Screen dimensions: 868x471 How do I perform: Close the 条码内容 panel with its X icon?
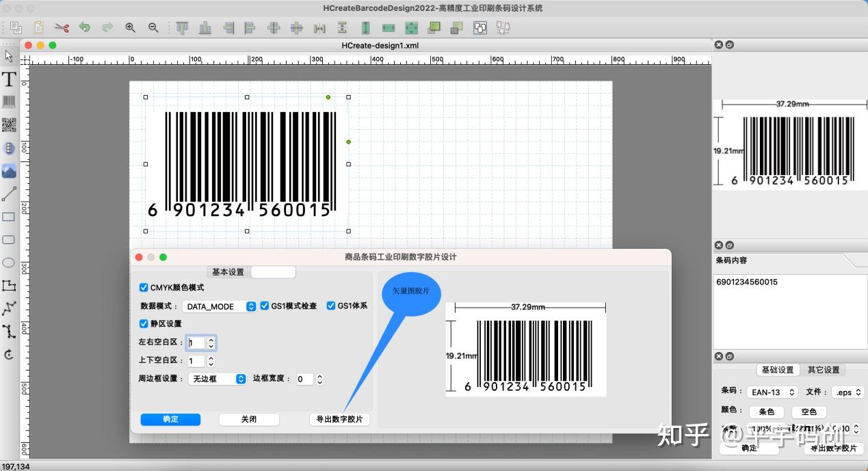(x=719, y=245)
